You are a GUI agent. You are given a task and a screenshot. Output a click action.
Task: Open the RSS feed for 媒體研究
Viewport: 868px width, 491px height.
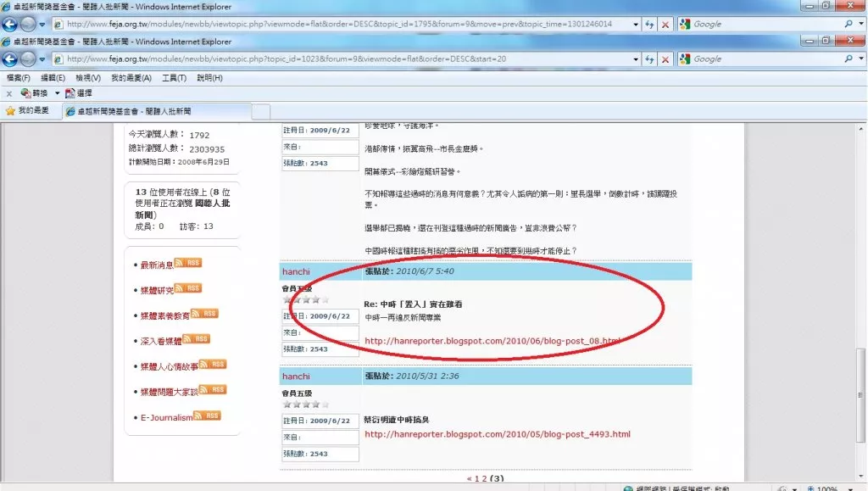point(188,288)
